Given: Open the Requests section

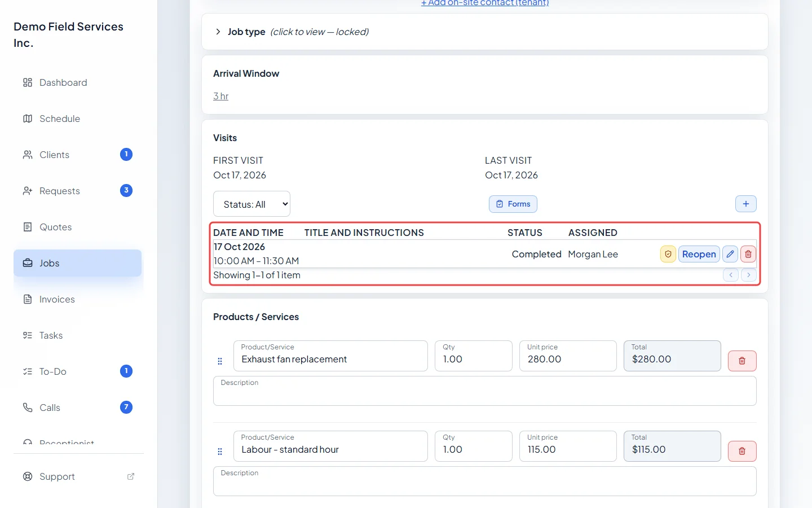Looking at the screenshot, I should pos(77,191).
